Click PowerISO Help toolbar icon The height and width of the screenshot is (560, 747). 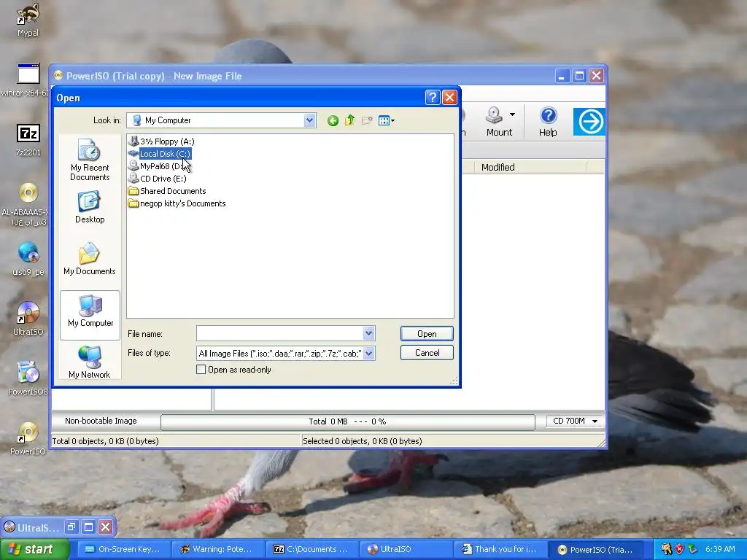548,122
